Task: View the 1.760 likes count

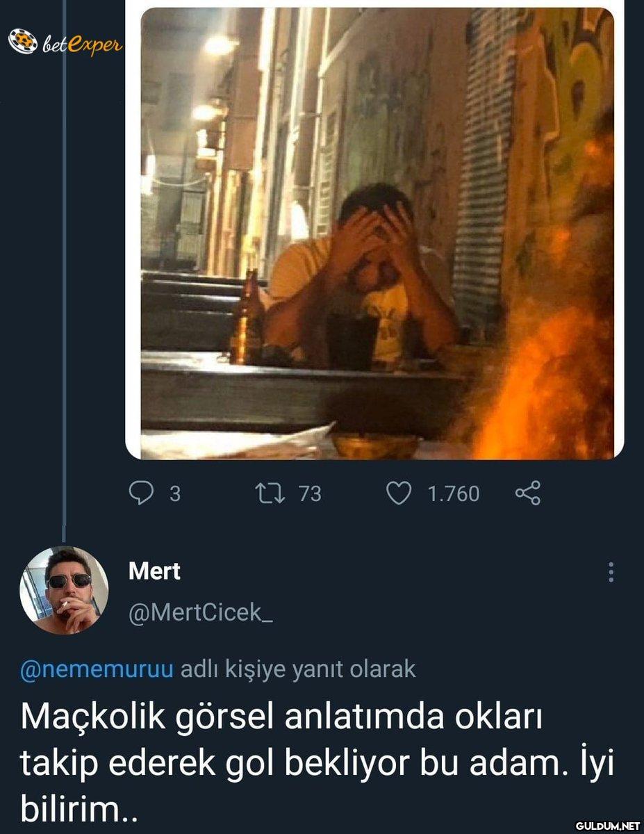Action: [x=453, y=493]
